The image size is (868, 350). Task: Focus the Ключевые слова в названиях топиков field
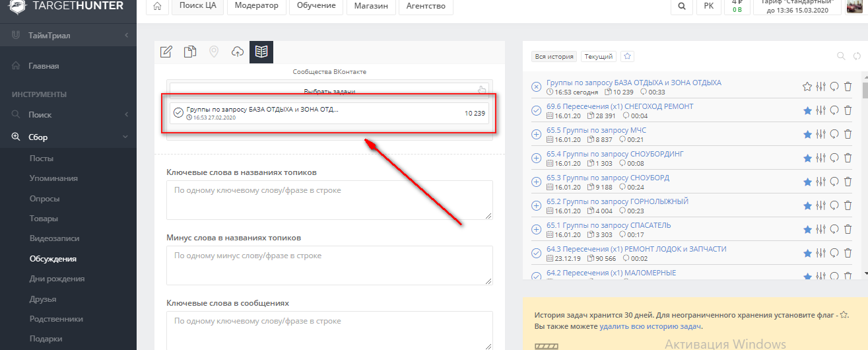(x=329, y=199)
